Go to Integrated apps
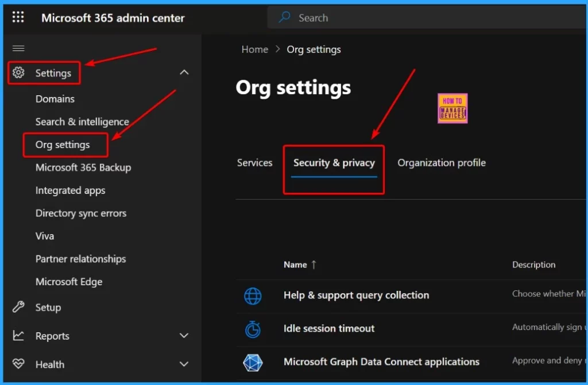588x385 pixels. tap(70, 190)
